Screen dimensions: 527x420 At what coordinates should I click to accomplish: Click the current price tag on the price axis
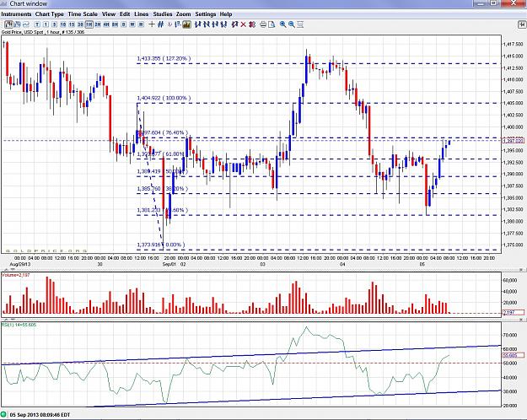coord(514,141)
